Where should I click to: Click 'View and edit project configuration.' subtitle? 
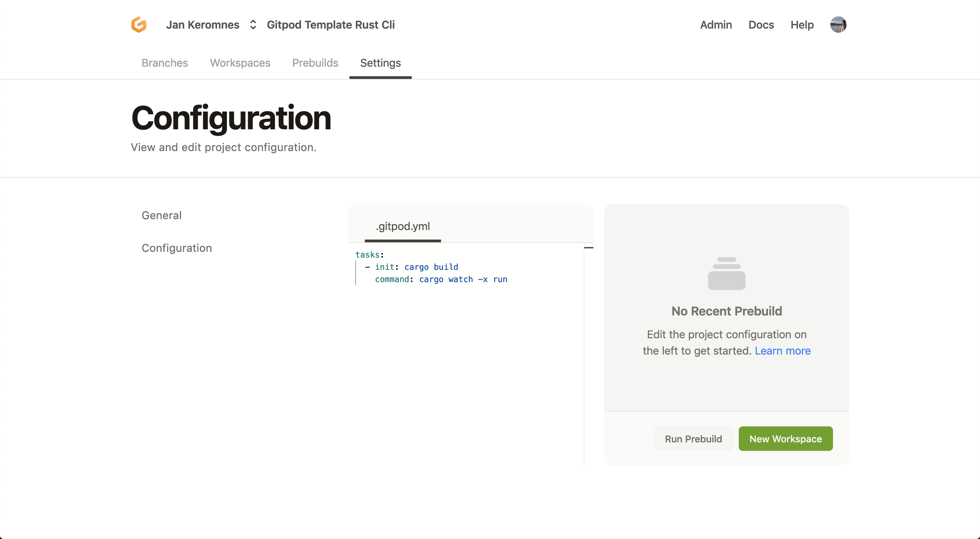tap(224, 147)
